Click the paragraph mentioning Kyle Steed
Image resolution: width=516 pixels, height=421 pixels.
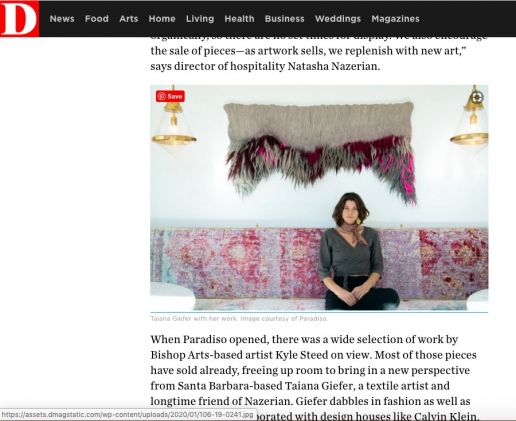(x=315, y=378)
